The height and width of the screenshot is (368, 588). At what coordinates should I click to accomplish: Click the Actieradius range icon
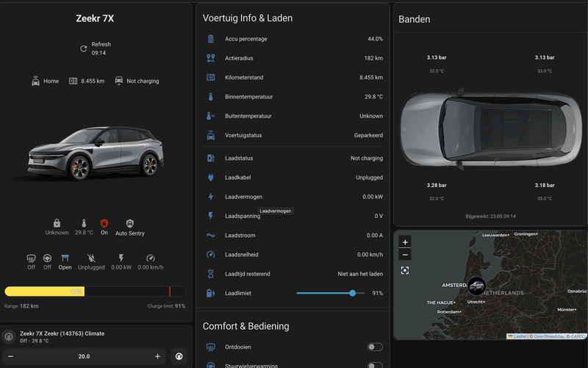coord(211,58)
